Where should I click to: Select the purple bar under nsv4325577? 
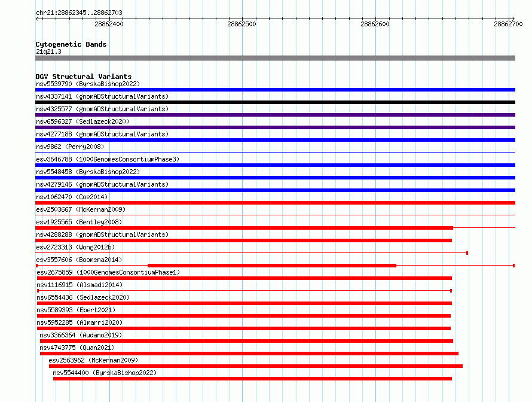pyautogui.click(x=275, y=115)
